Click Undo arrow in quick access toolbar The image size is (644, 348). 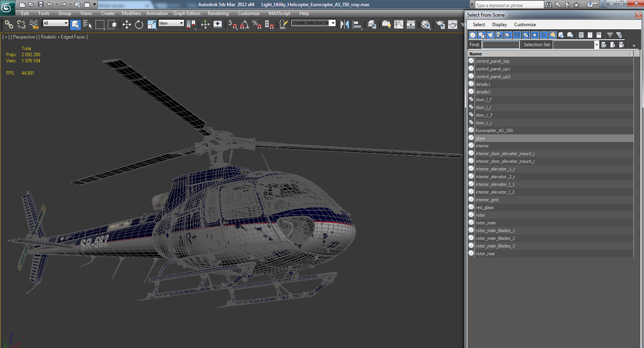(x=50, y=4)
